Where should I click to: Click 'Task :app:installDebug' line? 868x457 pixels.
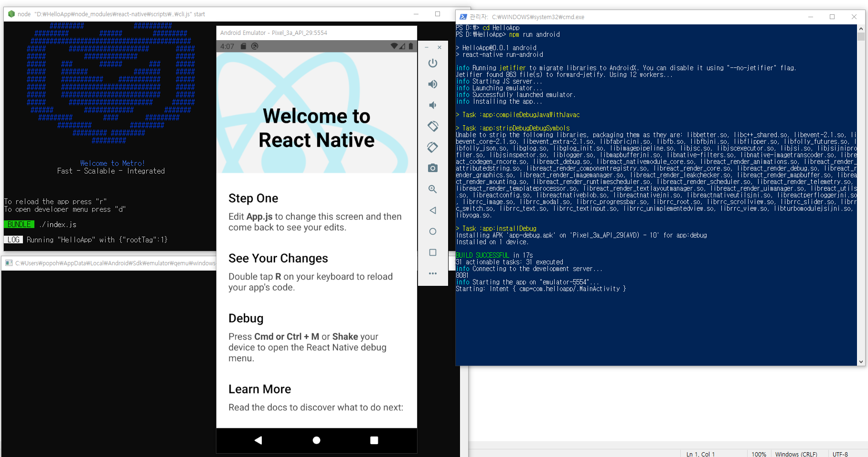pos(496,228)
